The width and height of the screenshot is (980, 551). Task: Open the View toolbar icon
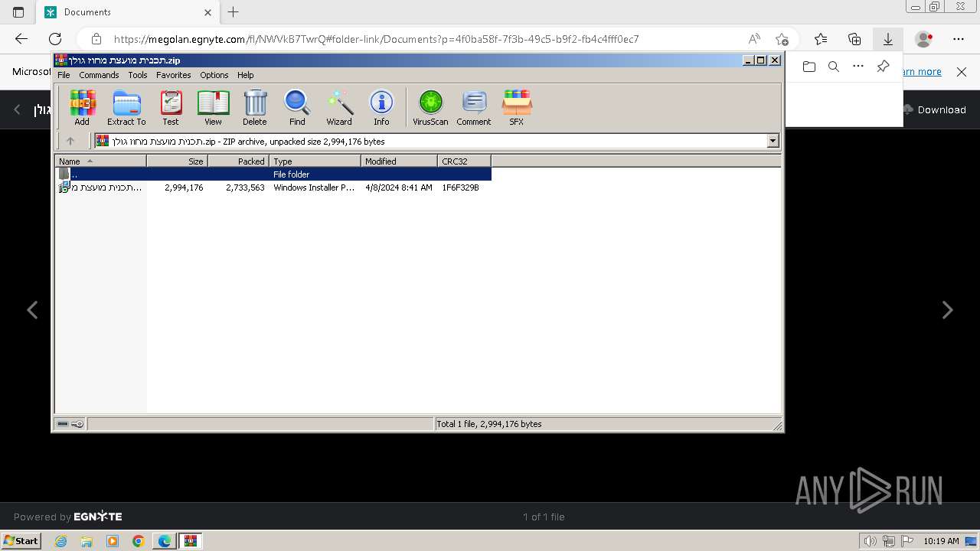point(213,107)
